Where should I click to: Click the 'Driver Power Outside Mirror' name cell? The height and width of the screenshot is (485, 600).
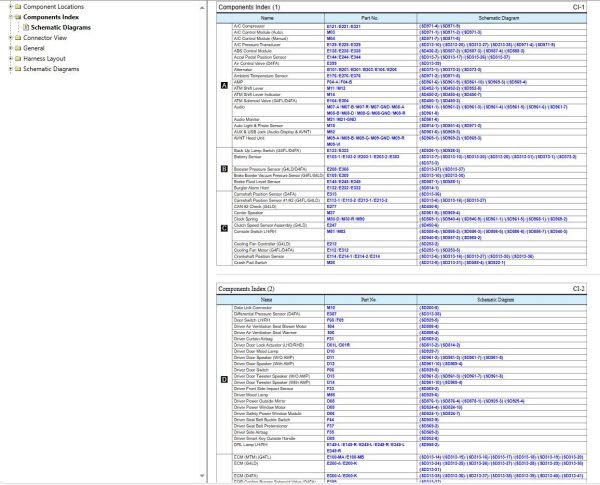278,401
